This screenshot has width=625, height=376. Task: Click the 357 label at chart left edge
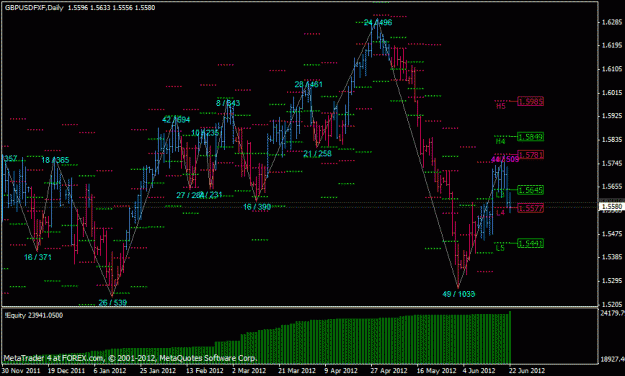(x=10, y=159)
